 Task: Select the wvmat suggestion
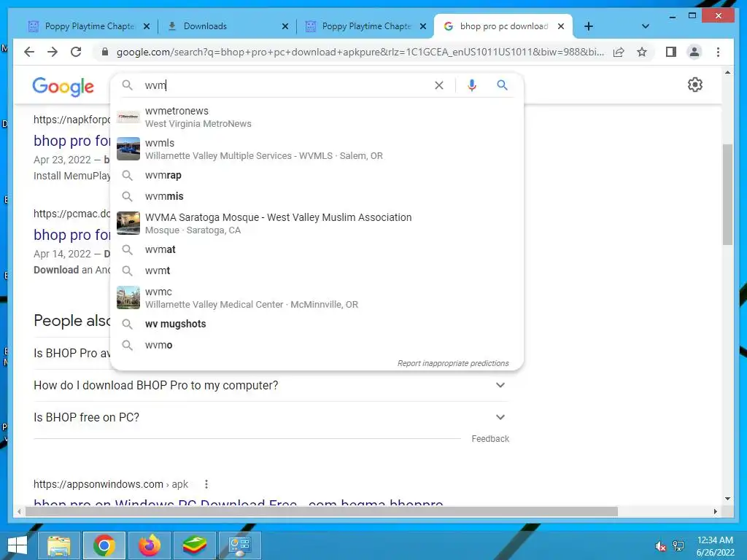(317, 249)
